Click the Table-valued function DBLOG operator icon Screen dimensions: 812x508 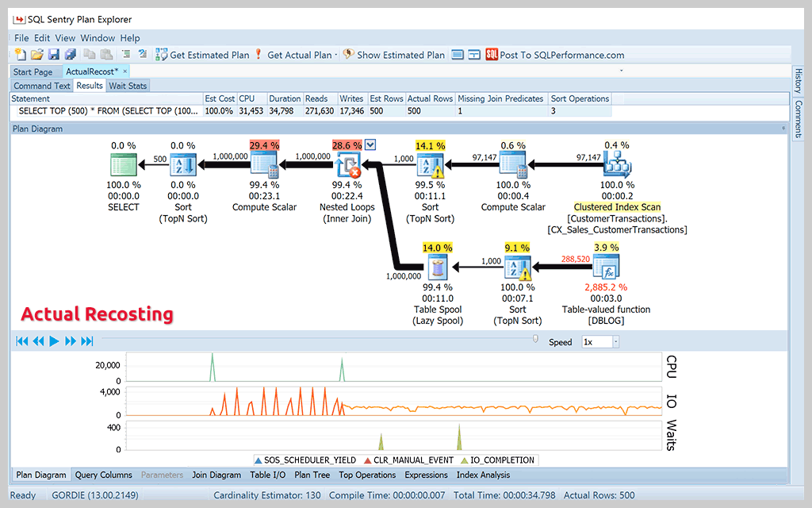tap(607, 264)
